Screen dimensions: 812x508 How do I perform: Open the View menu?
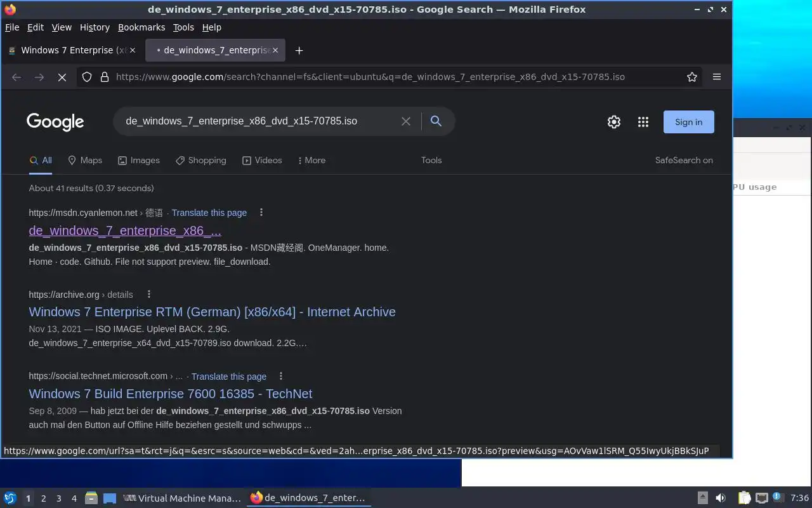coord(62,27)
